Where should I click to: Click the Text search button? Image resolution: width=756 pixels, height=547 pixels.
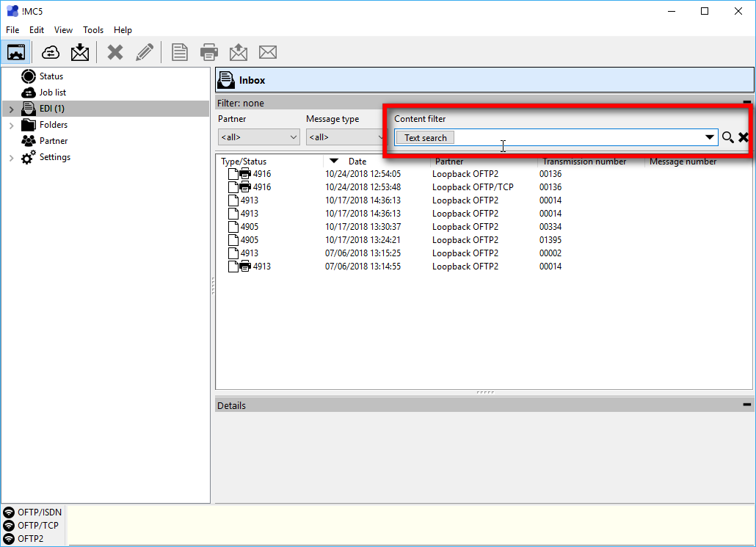pos(425,137)
